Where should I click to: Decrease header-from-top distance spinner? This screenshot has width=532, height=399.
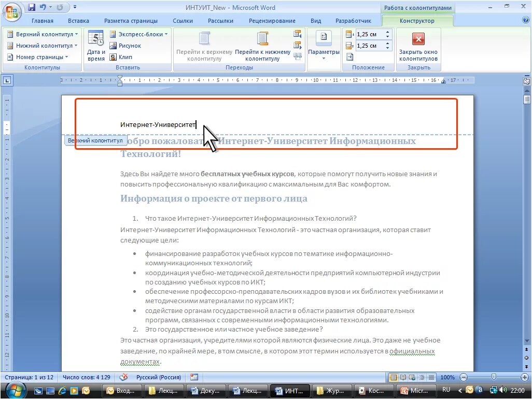point(387,37)
